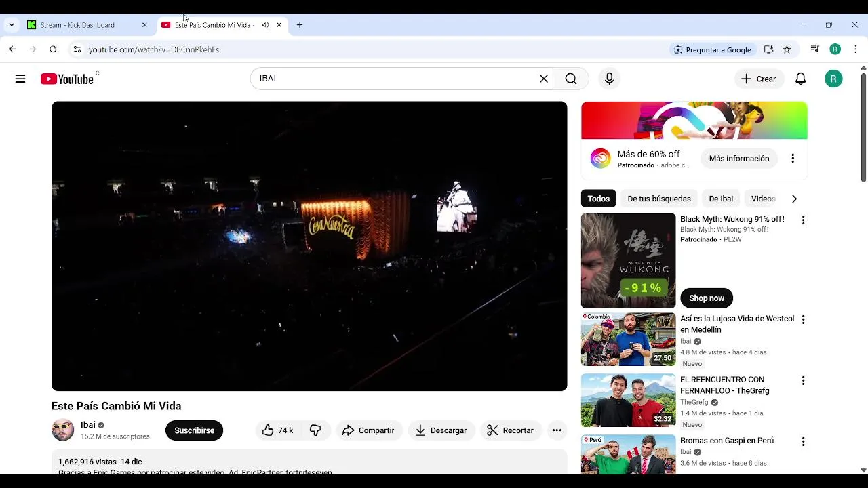868x488 pixels.
Task: Click the Recortar clip button
Action: click(511, 430)
